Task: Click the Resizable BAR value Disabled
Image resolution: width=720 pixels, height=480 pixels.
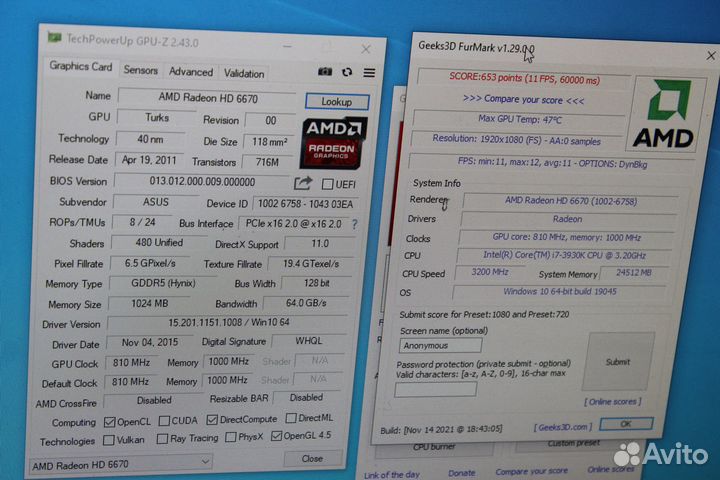Action: [x=306, y=398]
